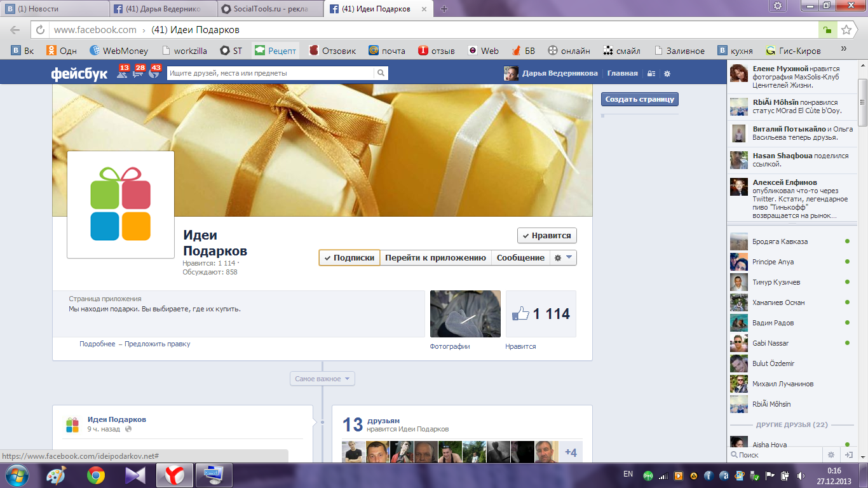Screen dimensions: 868x488
Task: Click the Facebook logo "фейсбук"
Action: (80, 74)
